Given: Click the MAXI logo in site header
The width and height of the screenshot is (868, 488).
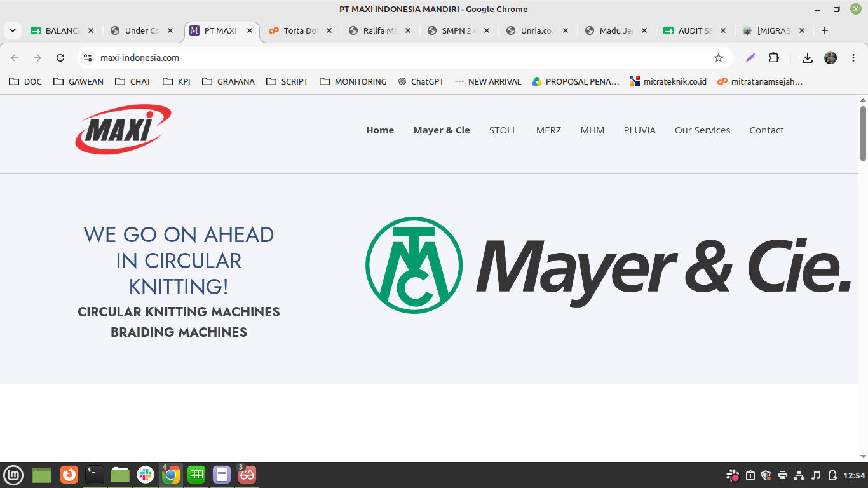Looking at the screenshot, I should [x=123, y=130].
